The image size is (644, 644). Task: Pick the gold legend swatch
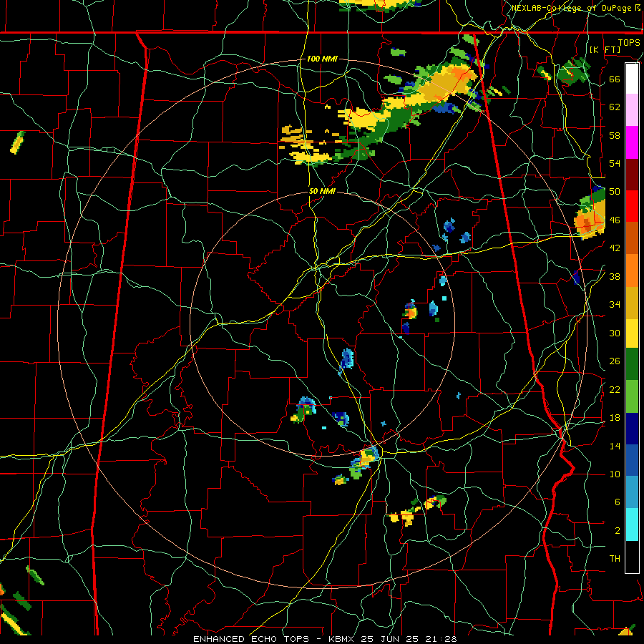pyautogui.click(x=632, y=303)
